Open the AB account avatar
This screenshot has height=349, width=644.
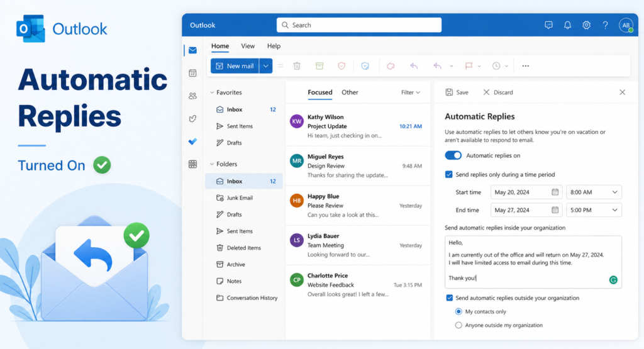[x=626, y=25]
